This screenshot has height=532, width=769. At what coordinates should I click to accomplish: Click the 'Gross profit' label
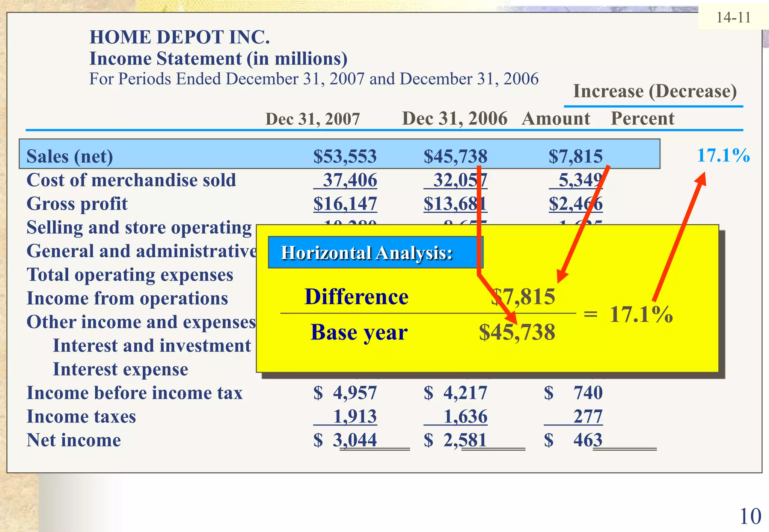(77, 204)
